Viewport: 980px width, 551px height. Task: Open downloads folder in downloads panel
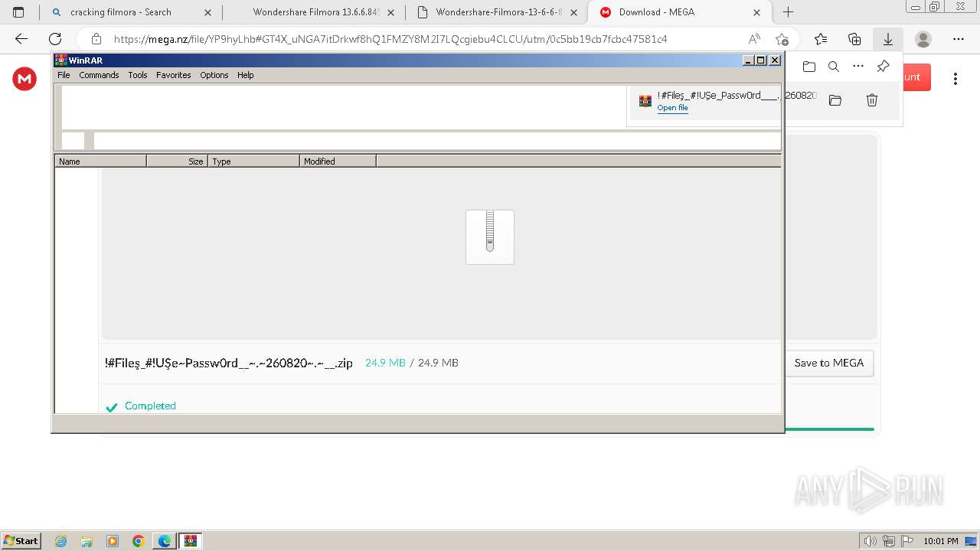click(x=809, y=67)
